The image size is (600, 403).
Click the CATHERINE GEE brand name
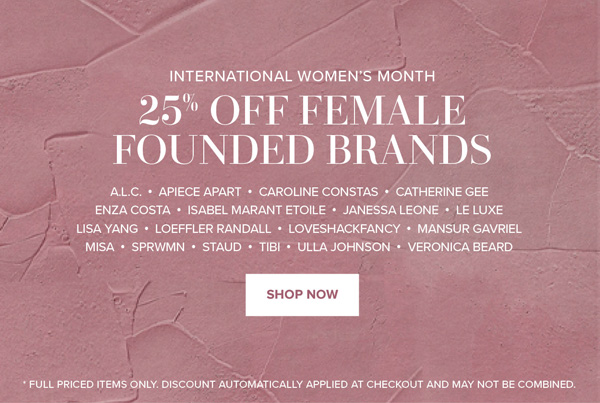(x=441, y=192)
